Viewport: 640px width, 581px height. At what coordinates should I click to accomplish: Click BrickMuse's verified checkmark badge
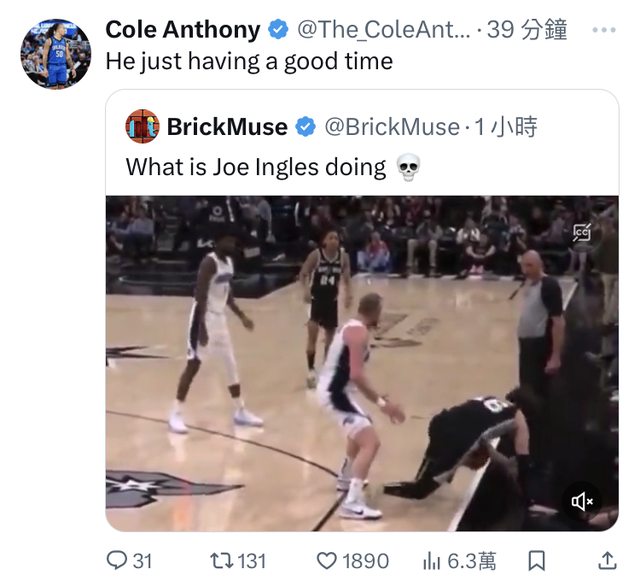pyautogui.click(x=307, y=127)
